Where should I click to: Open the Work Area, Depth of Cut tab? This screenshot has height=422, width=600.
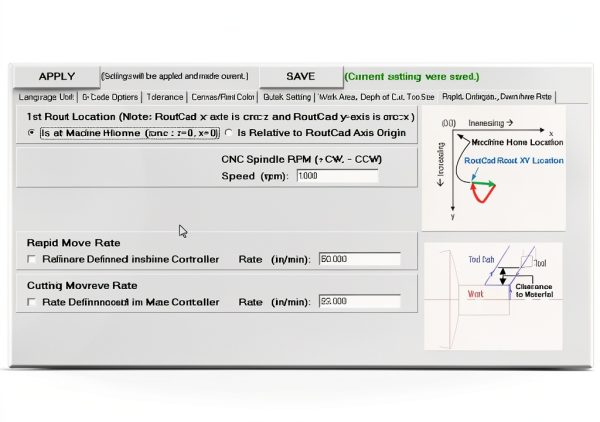point(377,97)
